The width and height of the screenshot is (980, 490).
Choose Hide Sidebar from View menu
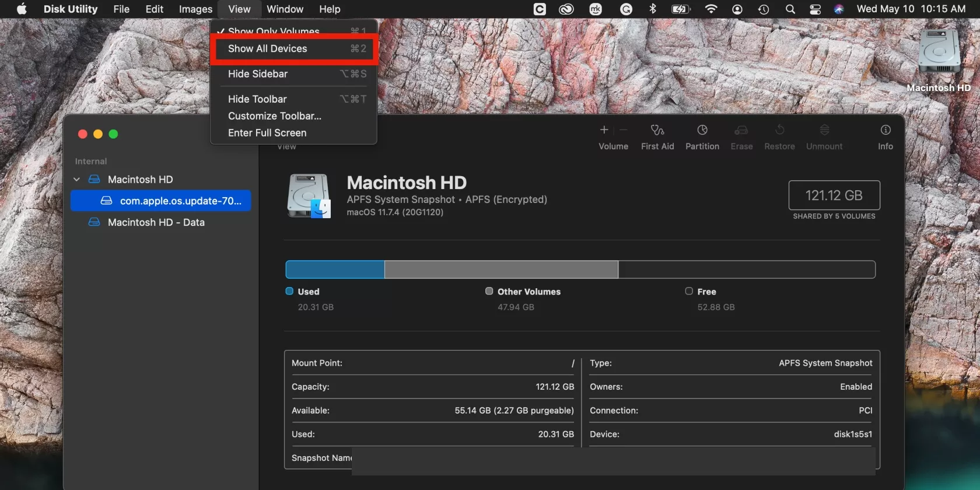(x=258, y=74)
